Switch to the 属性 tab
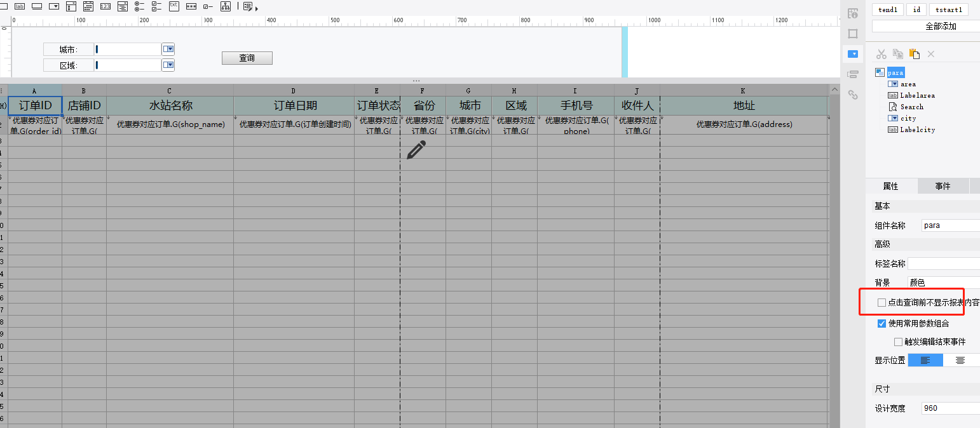This screenshot has height=428, width=980. coord(891,186)
